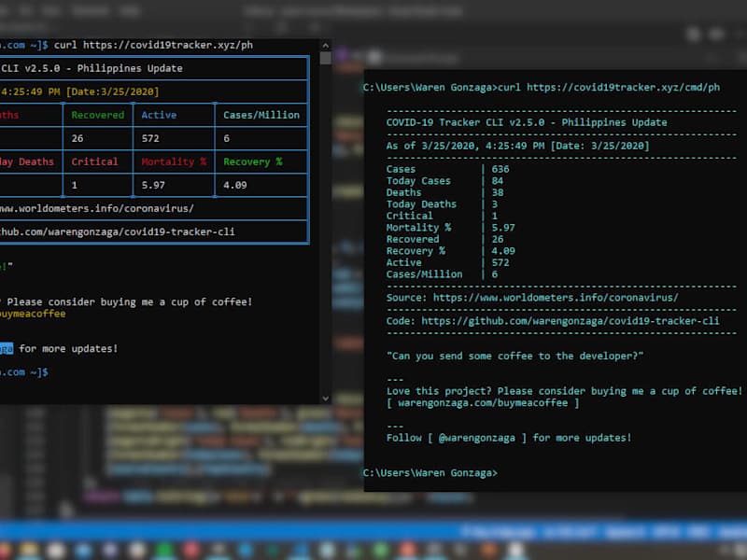The width and height of the screenshot is (747, 560).
Task: Click 'Please consider buying me a cup' line in left terminal
Action: (129, 301)
